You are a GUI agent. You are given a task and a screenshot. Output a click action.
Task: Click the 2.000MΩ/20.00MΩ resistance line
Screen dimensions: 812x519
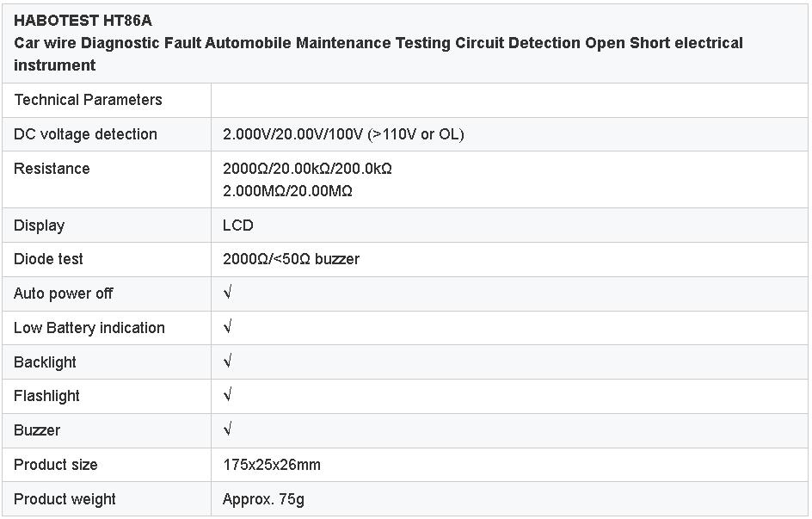(287, 191)
